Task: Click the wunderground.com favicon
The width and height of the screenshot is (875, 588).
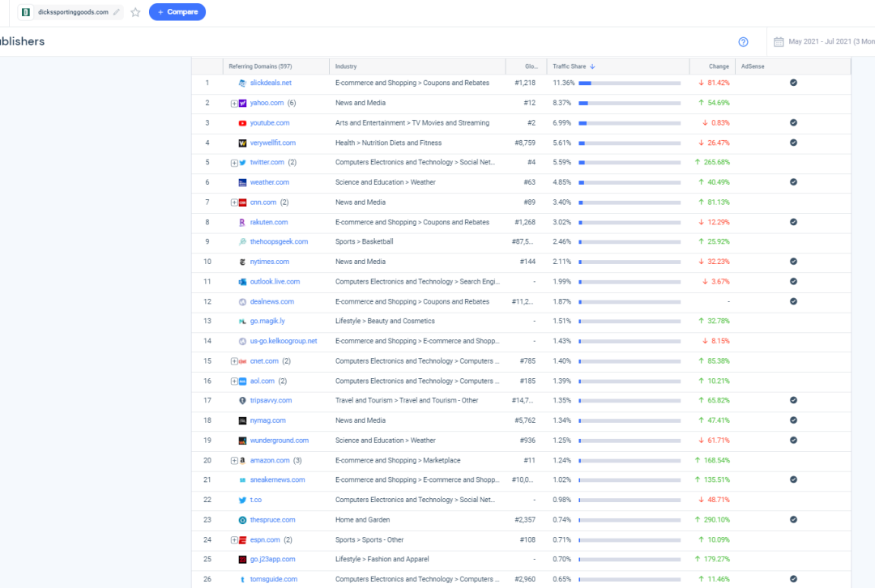Action: point(242,441)
